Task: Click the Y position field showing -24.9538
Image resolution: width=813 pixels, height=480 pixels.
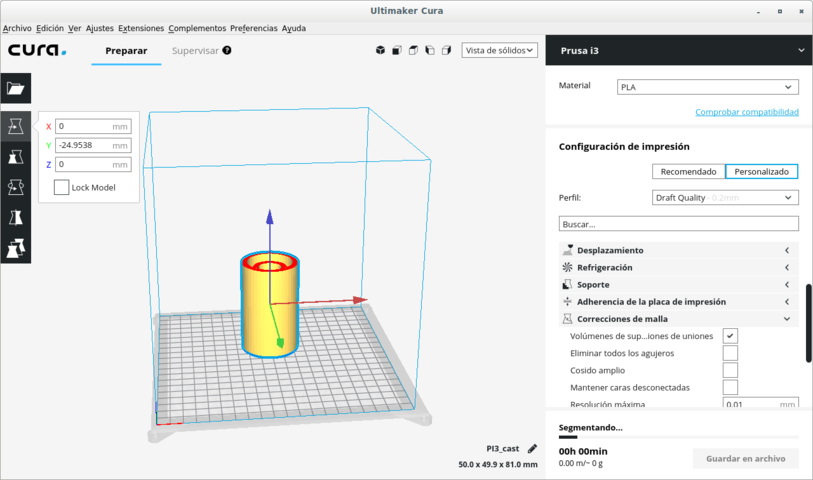Action: (x=93, y=146)
